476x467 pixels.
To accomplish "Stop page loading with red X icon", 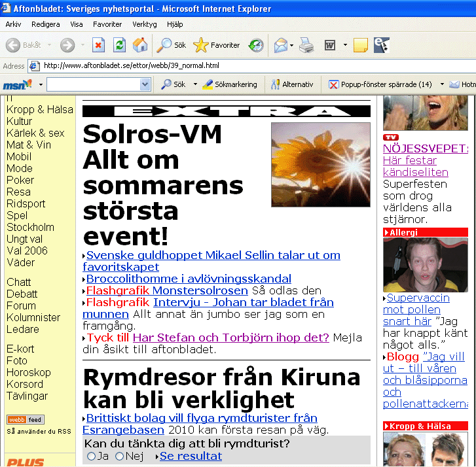I will (98, 46).
